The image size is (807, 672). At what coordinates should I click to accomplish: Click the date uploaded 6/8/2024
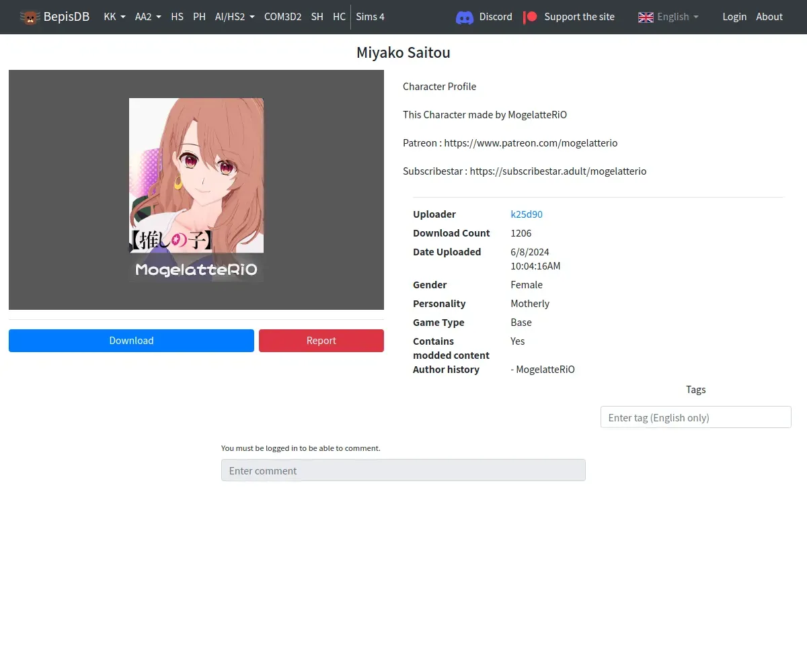530,252
